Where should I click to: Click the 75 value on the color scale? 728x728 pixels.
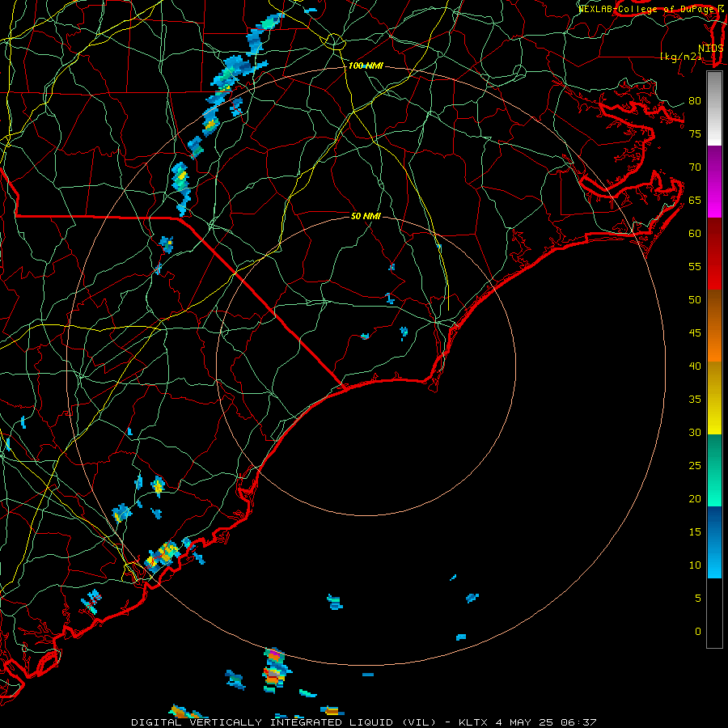pos(695,133)
